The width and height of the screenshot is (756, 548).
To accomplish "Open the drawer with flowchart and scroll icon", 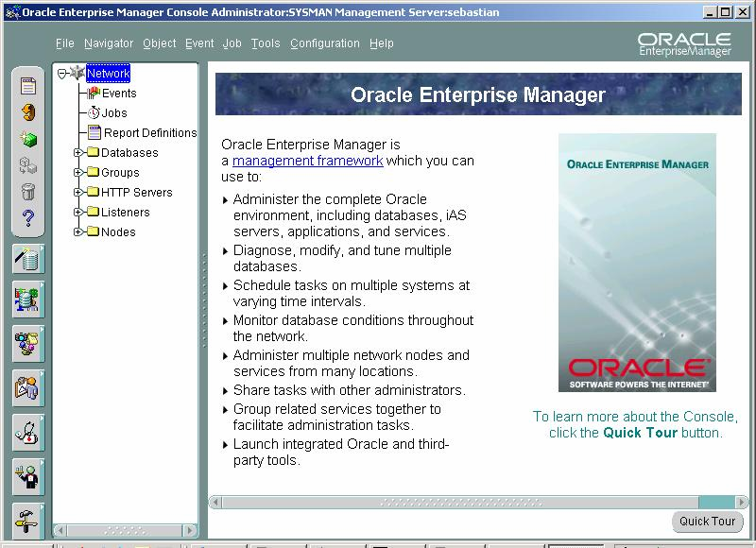I will 28,344.
